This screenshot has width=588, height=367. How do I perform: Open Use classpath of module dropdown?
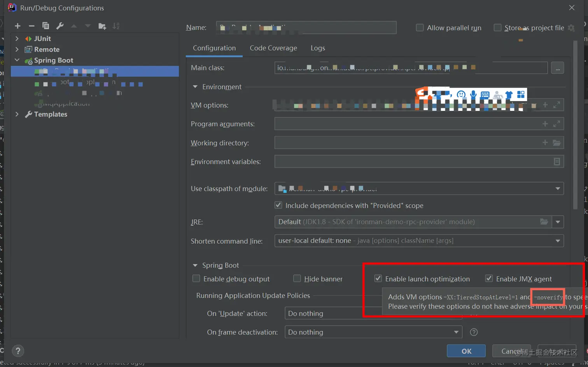click(558, 189)
